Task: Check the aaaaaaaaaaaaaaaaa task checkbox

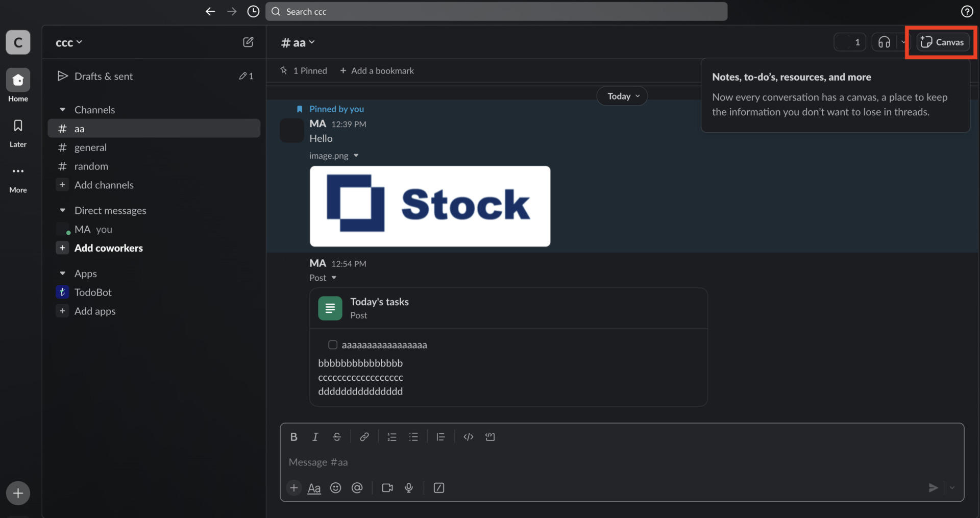Action: coord(332,344)
